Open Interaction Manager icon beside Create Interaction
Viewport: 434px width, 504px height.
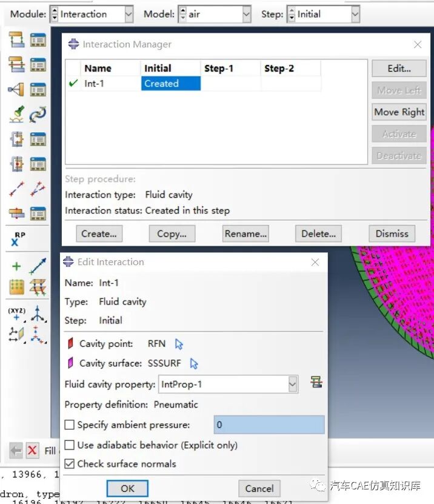coord(38,39)
